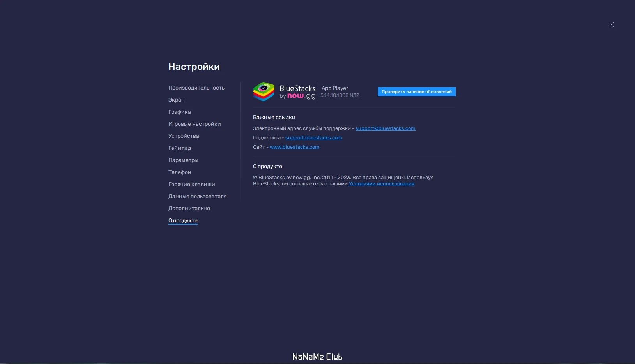This screenshot has width=635, height=364.
Task: Open the Экран settings section
Action: coord(177,100)
